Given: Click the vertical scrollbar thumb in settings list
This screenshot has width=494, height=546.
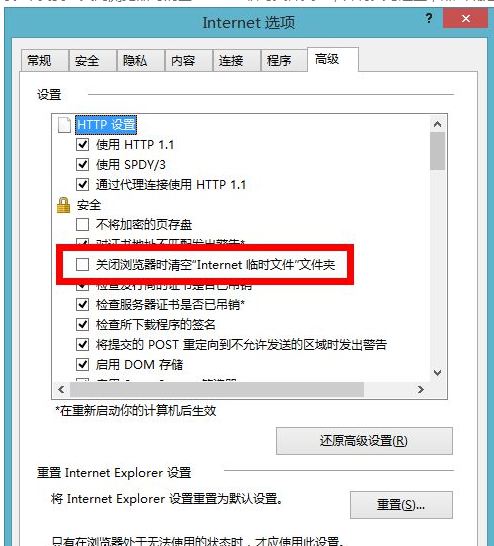Looking at the screenshot, I should [438, 151].
